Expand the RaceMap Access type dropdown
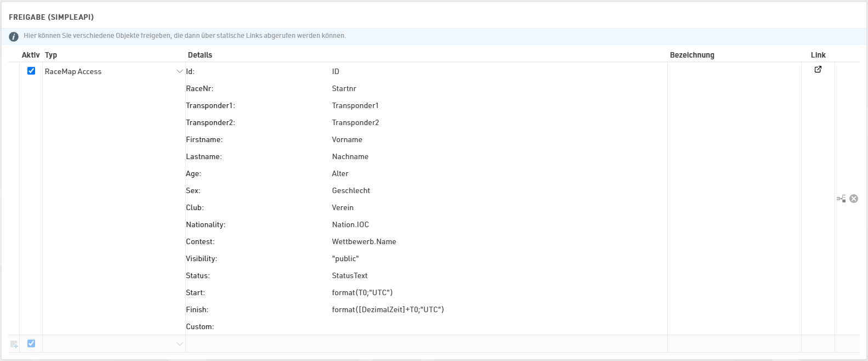The width and height of the screenshot is (868, 361). point(179,71)
